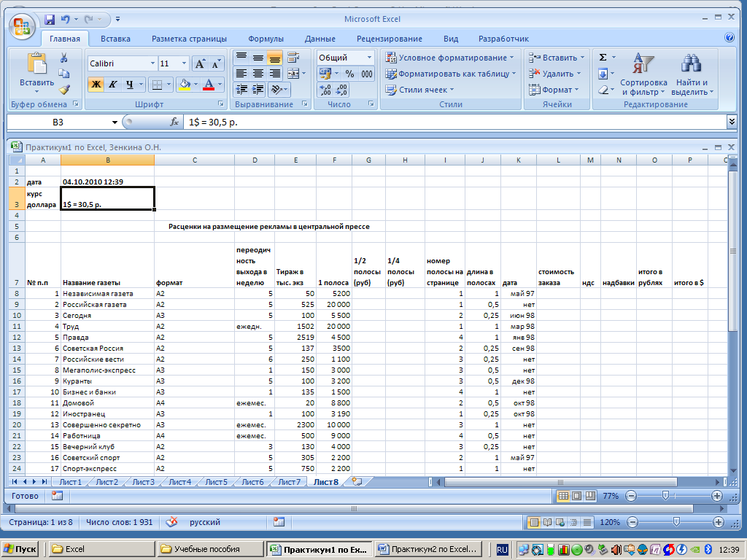The image size is (747, 560).
Task: Switch to the Вставка ribbon tab
Action: point(115,39)
